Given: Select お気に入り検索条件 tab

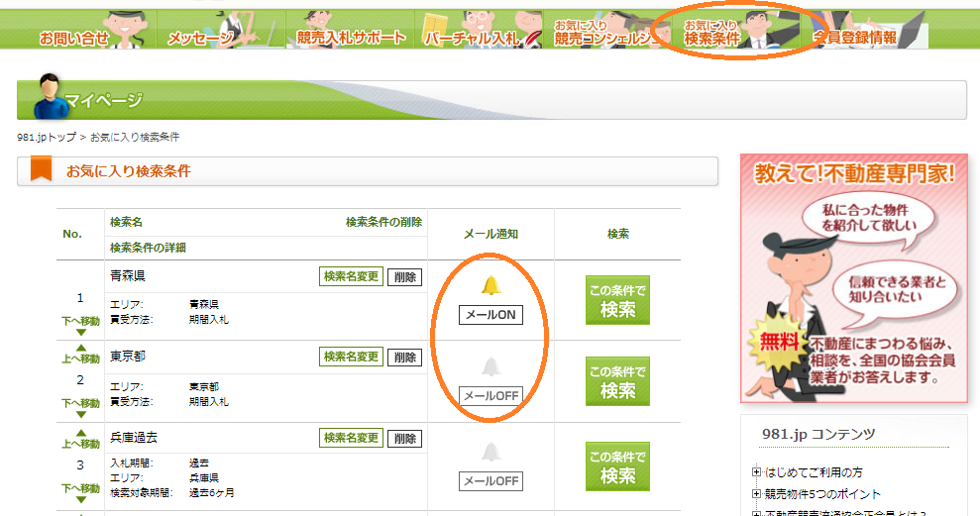Looking at the screenshot, I should 736,30.
